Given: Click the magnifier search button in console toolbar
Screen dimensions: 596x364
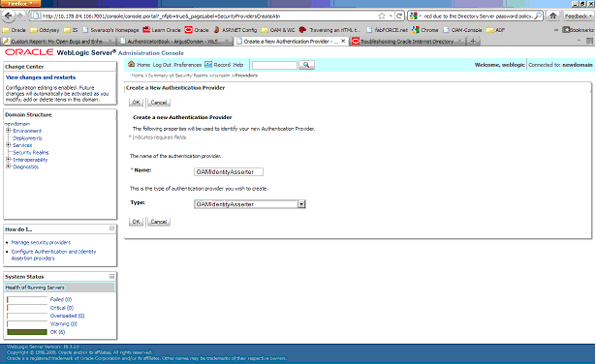Looking at the screenshot, I should [306, 65].
